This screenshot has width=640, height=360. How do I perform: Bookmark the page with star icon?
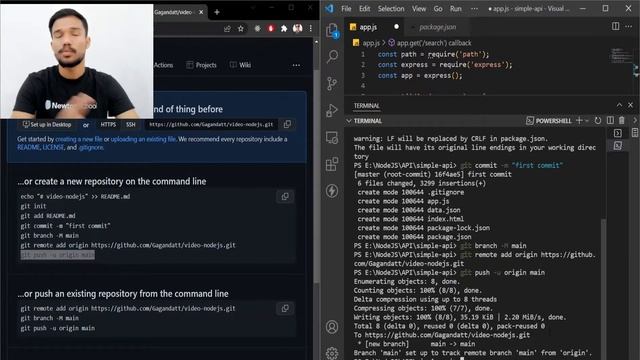click(241, 29)
